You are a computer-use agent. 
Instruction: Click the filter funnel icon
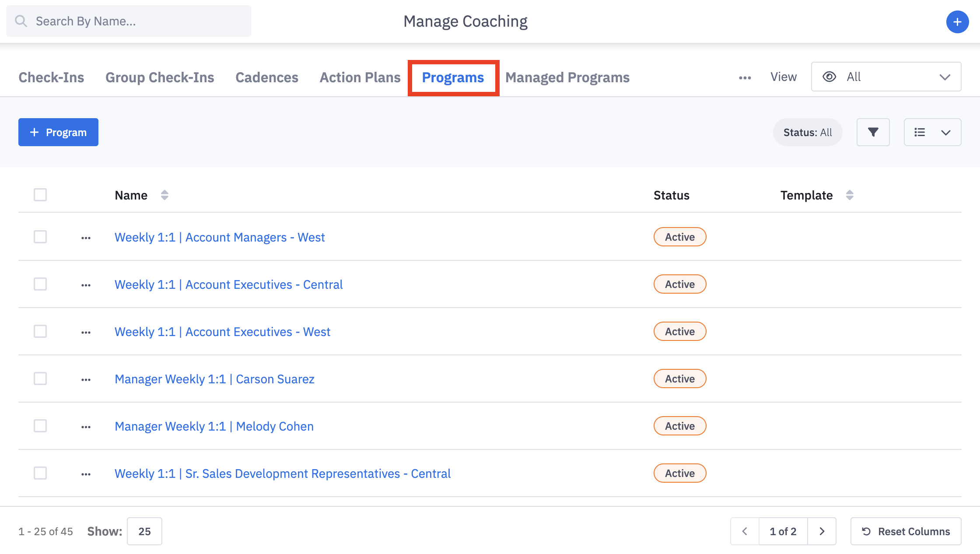(873, 132)
